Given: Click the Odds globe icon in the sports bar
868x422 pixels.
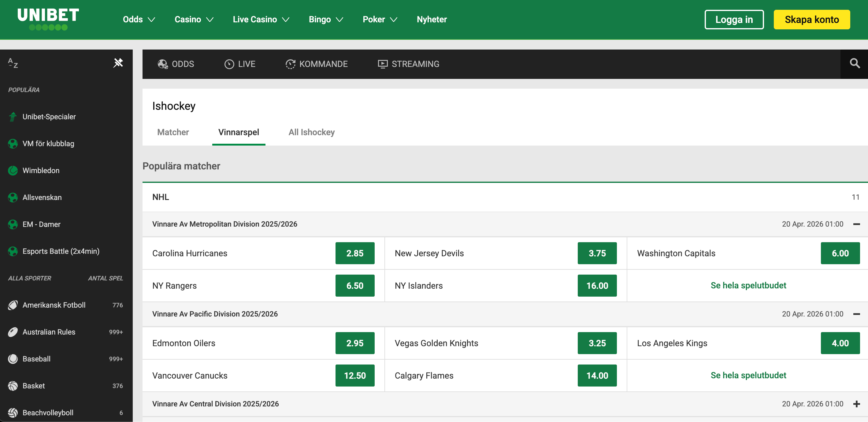Looking at the screenshot, I should click(163, 64).
